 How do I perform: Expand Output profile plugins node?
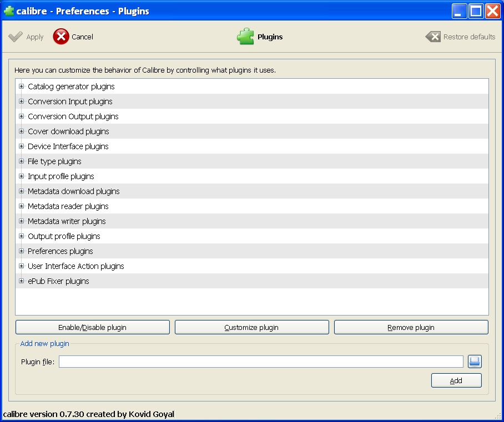[x=21, y=236]
